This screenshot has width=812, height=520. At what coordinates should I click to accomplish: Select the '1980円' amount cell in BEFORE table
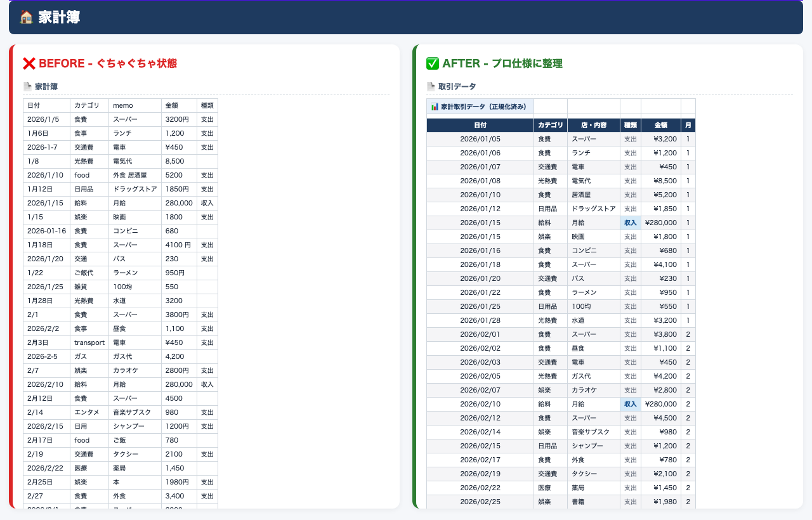pyautogui.click(x=179, y=482)
